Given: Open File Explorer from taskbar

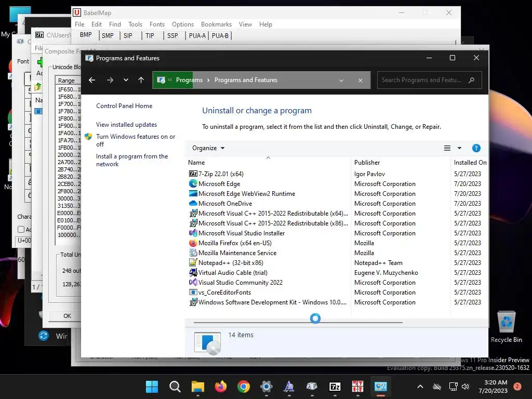Looking at the screenshot, I should [x=197, y=387].
